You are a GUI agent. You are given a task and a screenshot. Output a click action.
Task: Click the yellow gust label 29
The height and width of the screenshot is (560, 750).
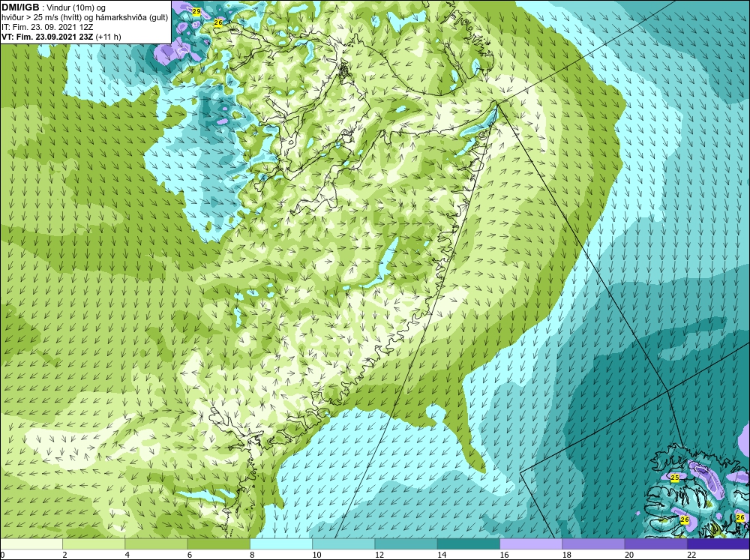click(x=196, y=10)
